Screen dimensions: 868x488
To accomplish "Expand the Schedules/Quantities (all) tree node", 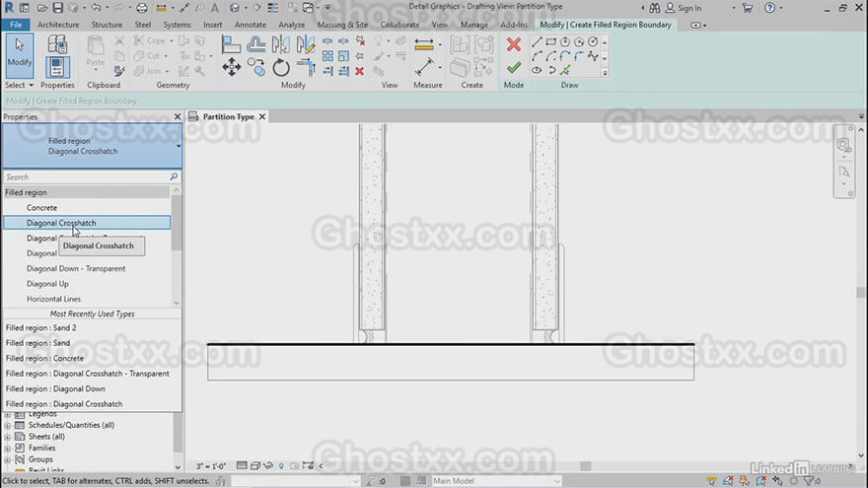I will pos(8,425).
